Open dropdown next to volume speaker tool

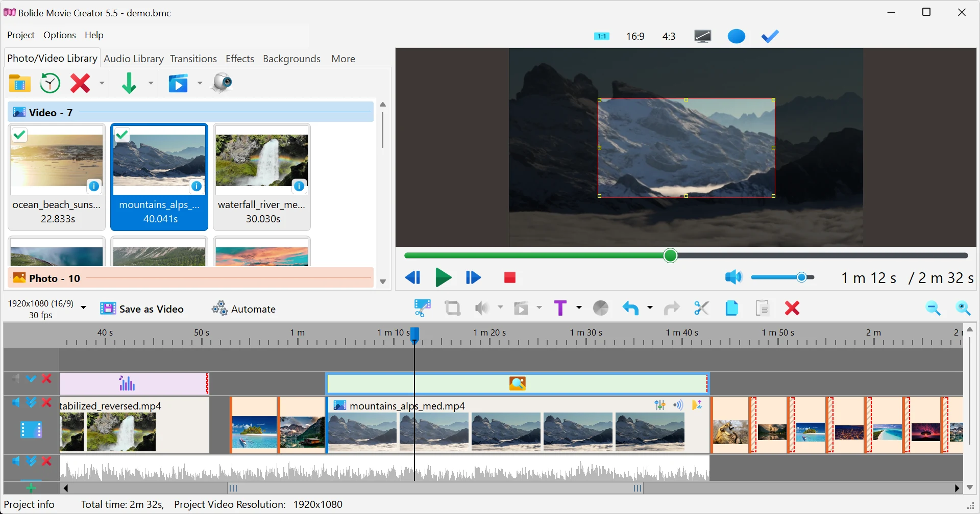pos(501,307)
